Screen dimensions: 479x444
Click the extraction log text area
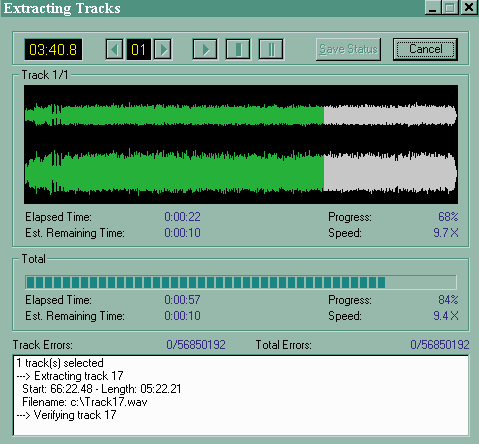coord(241,395)
